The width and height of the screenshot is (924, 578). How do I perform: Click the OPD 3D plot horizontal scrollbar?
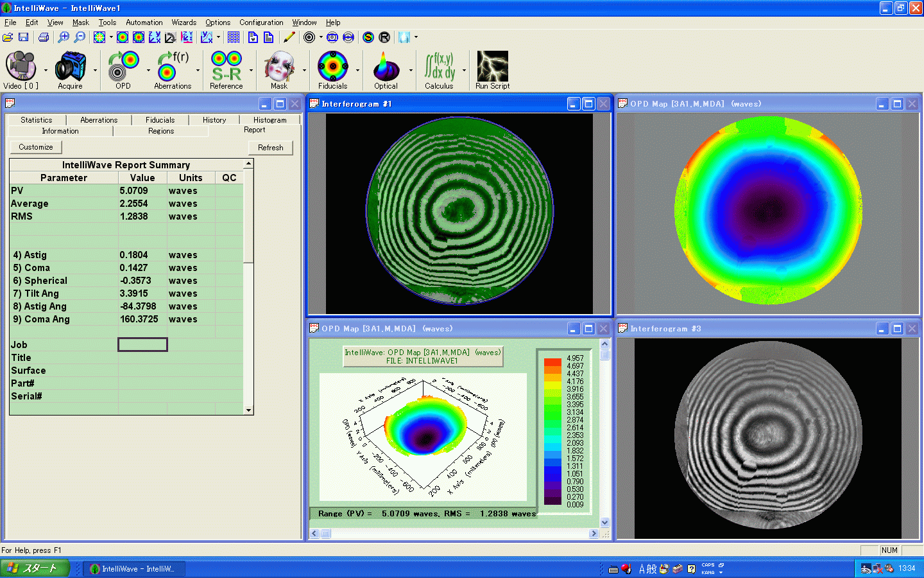point(454,534)
